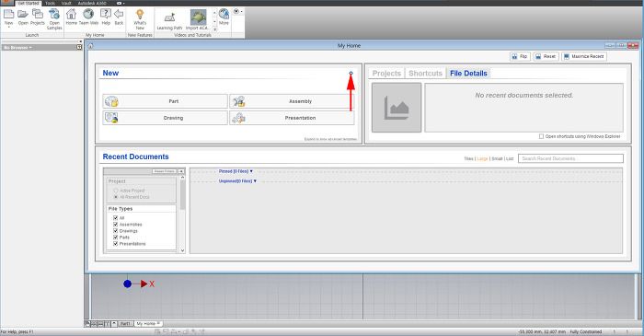The height and width of the screenshot is (336, 644).
Task: Toggle the All file types checkbox
Action: [115, 218]
